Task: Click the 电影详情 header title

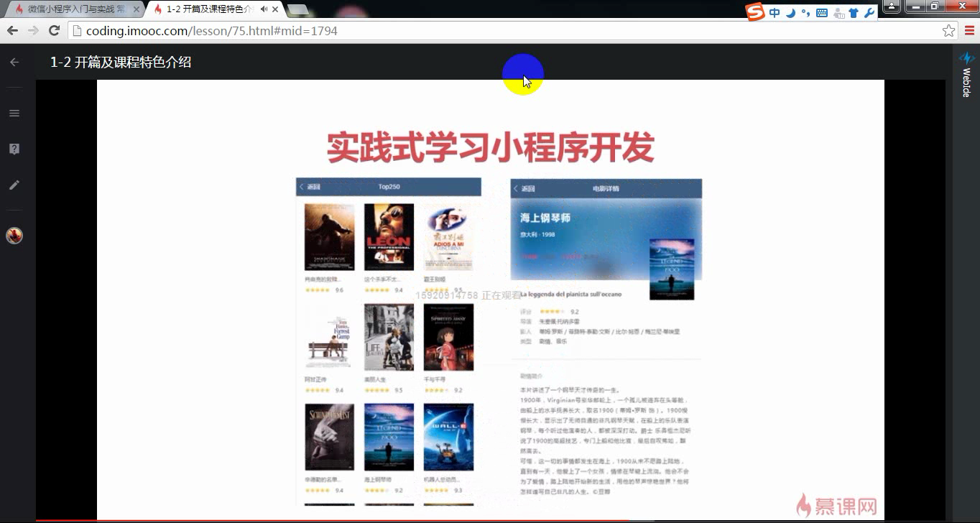Action: click(x=606, y=189)
